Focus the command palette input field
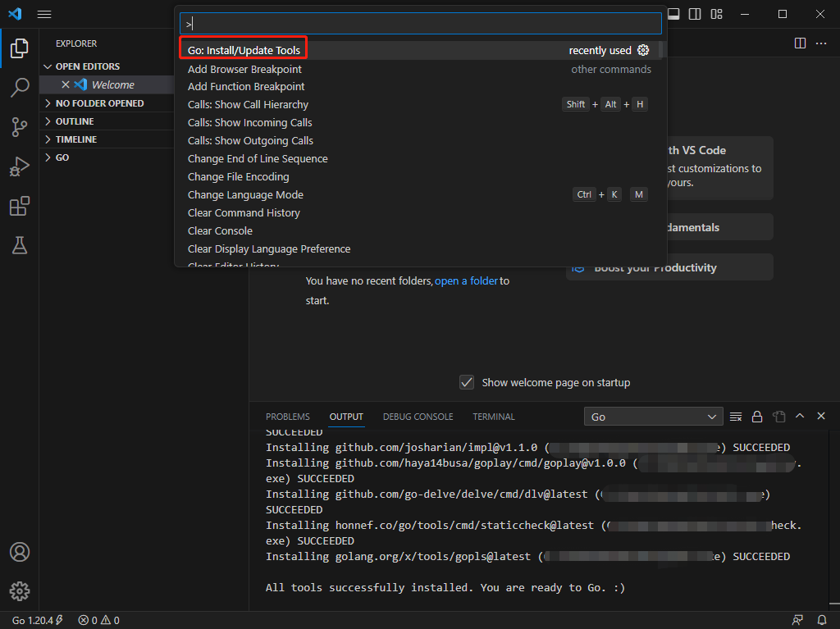This screenshot has width=840, height=629. click(x=421, y=24)
